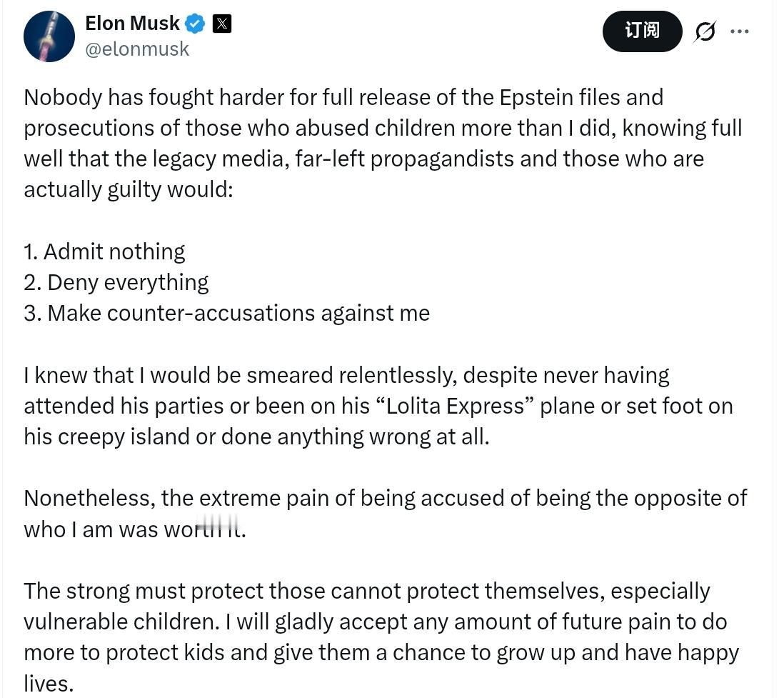Open the @elonmusk handle link
784x698 pixels.
(x=137, y=49)
